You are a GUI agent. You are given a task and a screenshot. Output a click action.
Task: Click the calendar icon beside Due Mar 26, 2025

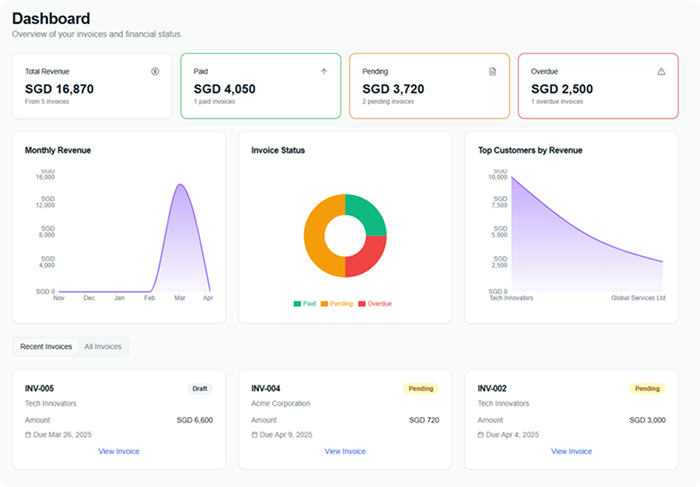[28, 436]
